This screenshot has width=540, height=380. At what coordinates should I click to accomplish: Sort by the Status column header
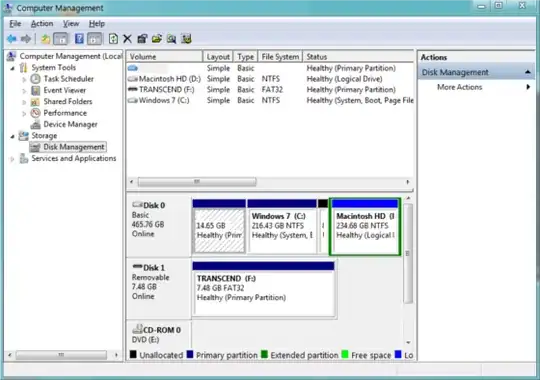[x=358, y=57]
